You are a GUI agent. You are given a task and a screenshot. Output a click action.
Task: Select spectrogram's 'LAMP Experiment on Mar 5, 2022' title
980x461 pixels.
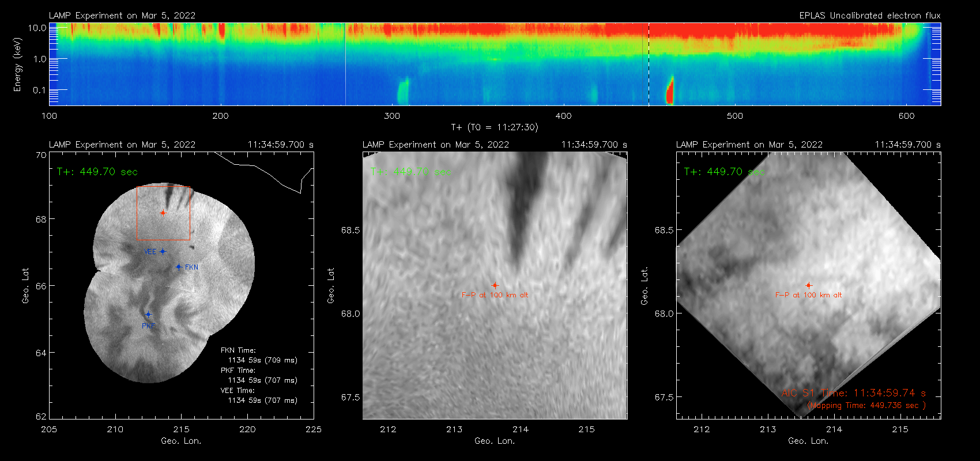pos(122,16)
